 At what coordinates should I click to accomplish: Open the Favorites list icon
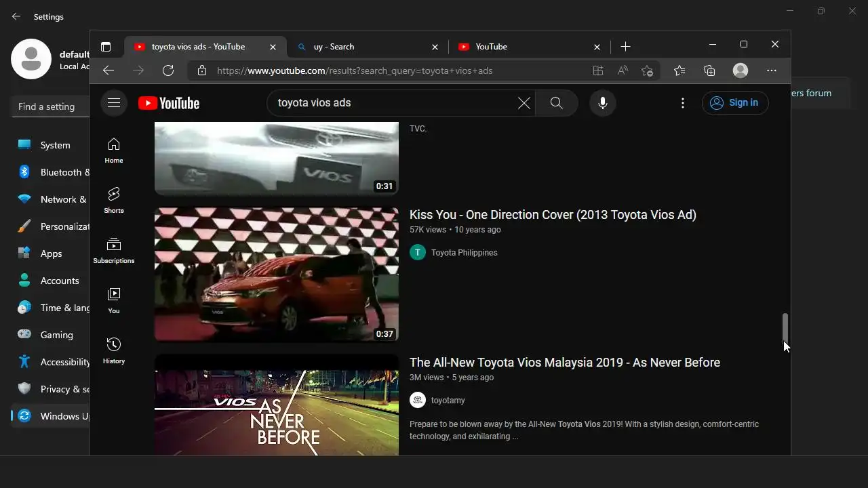679,70
